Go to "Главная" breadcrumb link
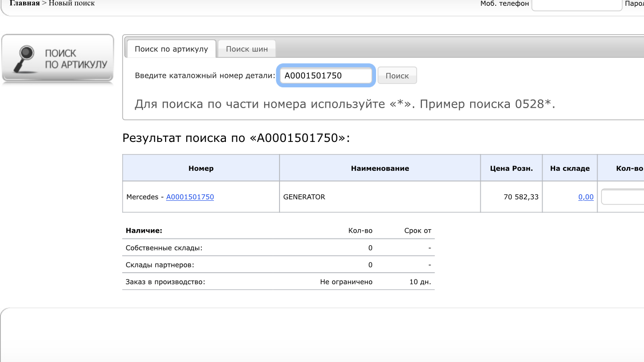644x362 pixels. coord(25,3)
